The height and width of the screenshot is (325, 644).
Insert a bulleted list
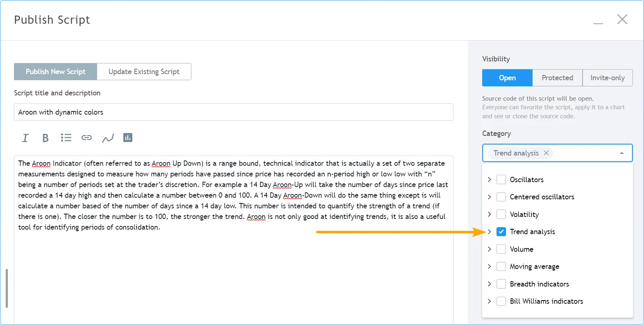pyautogui.click(x=66, y=138)
